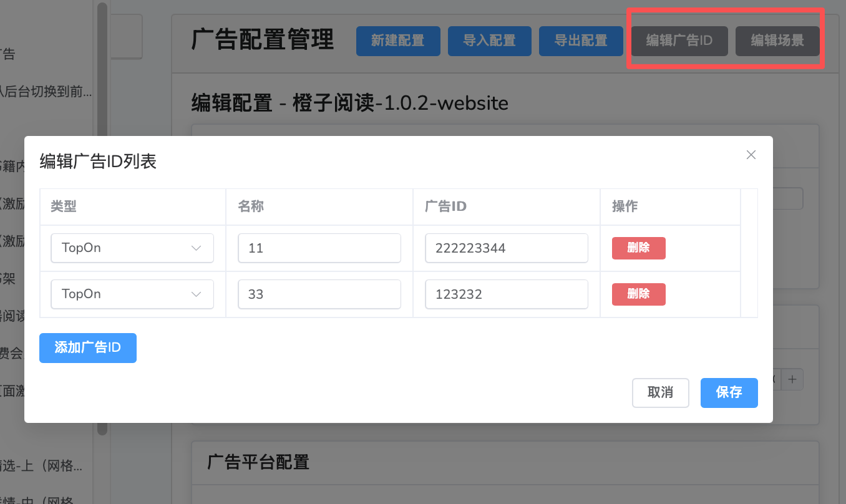Select the ad ID field with 222223344
The width and height of the screenshot is (846, 504).
(506, 248)
